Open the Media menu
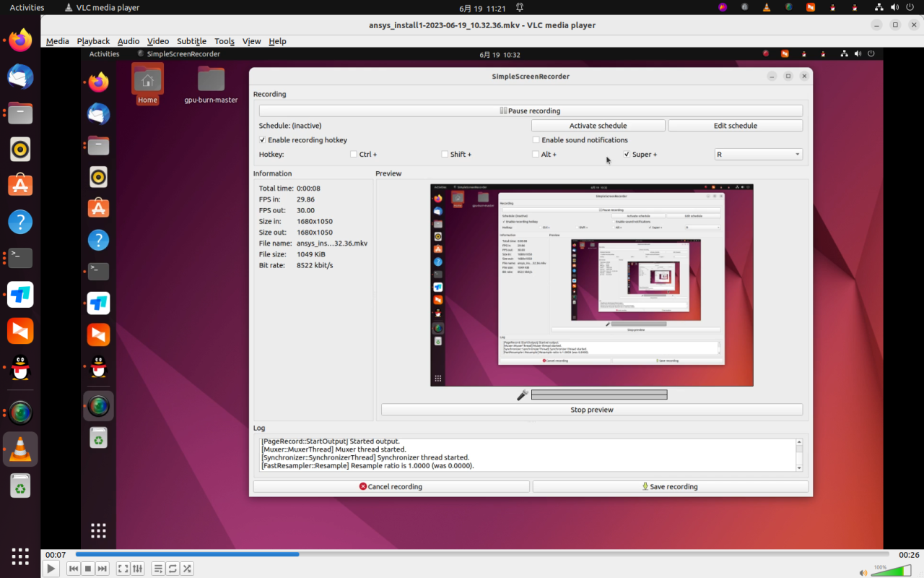 coord(58,41)
